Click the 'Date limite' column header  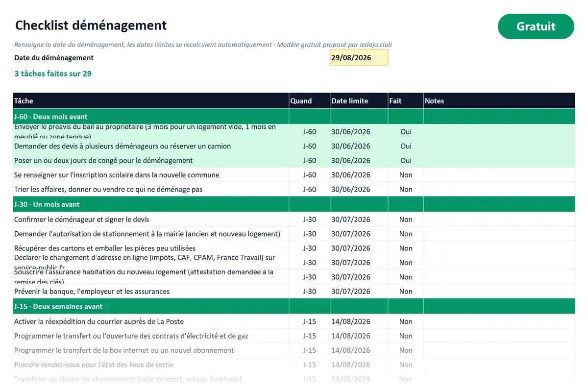[359, 100]
